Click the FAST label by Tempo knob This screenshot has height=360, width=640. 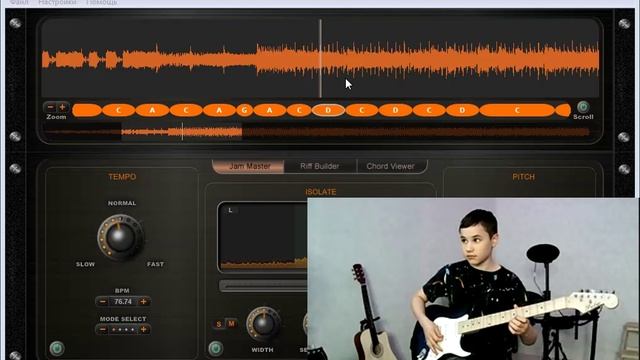(155, 264)
